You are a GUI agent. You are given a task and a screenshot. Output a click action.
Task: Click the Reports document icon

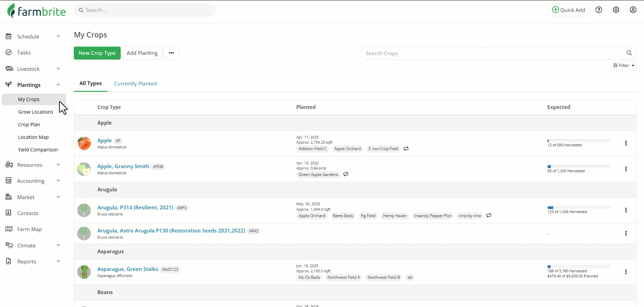[x=9, y=261]
